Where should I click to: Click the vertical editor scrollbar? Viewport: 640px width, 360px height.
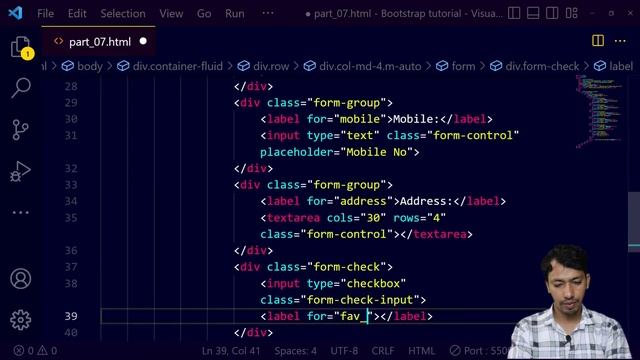(x=634, y=221)
